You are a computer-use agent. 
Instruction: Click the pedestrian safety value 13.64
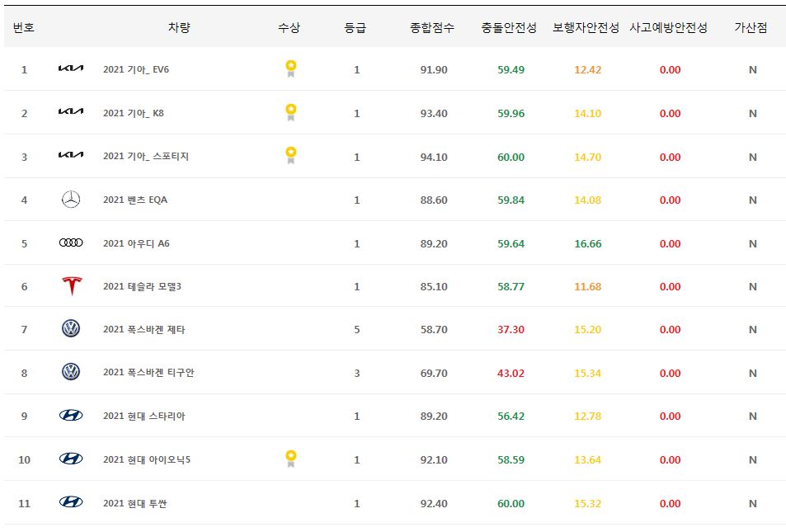587,459
